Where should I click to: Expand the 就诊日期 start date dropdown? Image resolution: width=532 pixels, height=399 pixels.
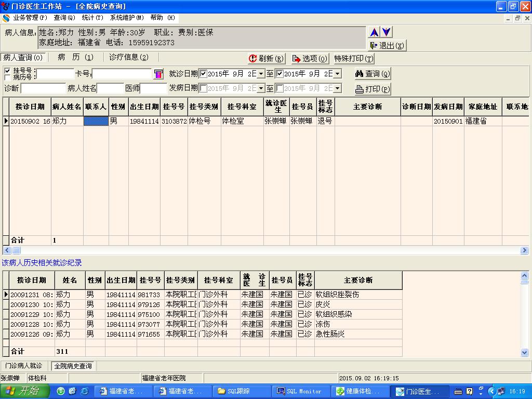tap(261, 74)
